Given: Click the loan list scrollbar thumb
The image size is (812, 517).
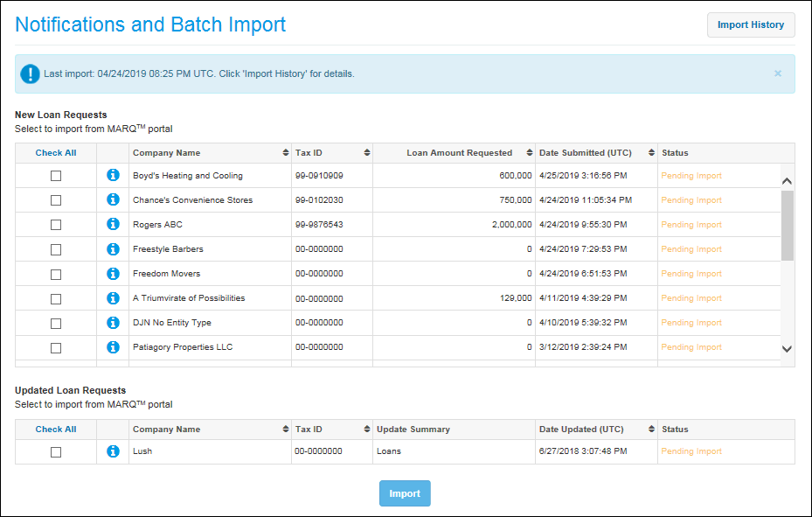Looking at the screenshot, I should 788,226.
